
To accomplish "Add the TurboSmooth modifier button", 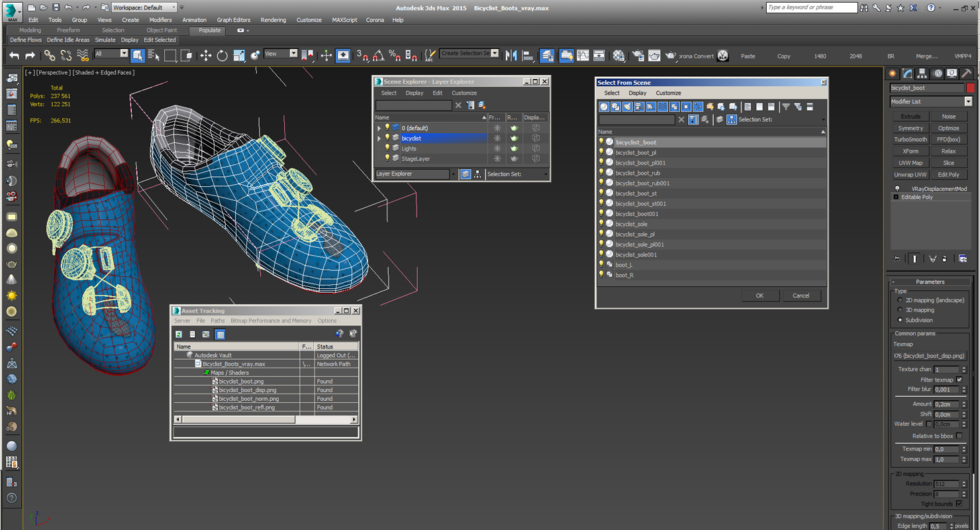I will pos(910,140).
